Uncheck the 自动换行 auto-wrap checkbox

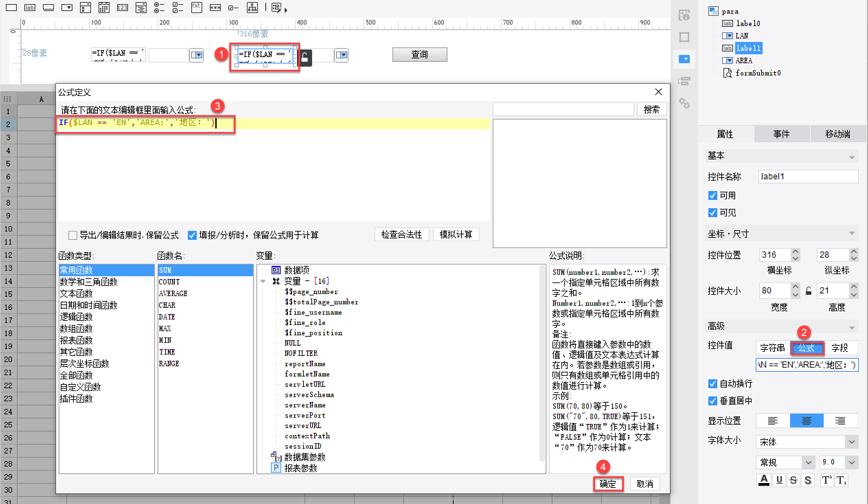click(x=712, y=383)
